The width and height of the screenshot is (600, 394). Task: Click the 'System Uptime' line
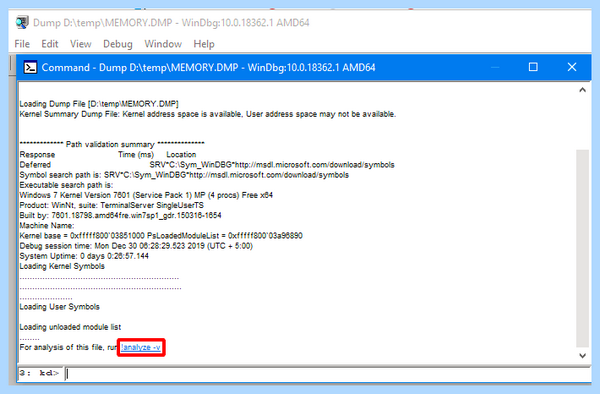coord(84,256)
